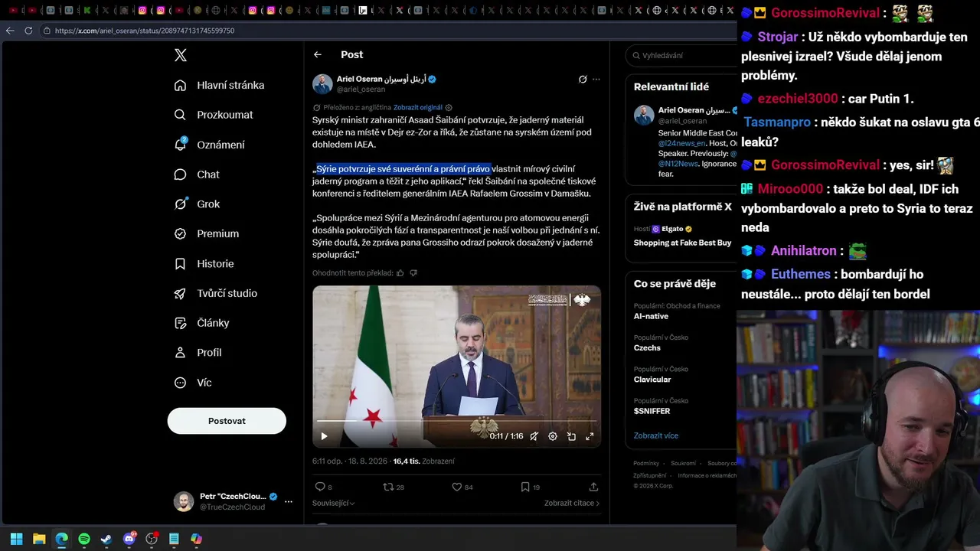Expand the Související sort dropdown
This screenshot has width=980, height=551.
click(333, 504)
